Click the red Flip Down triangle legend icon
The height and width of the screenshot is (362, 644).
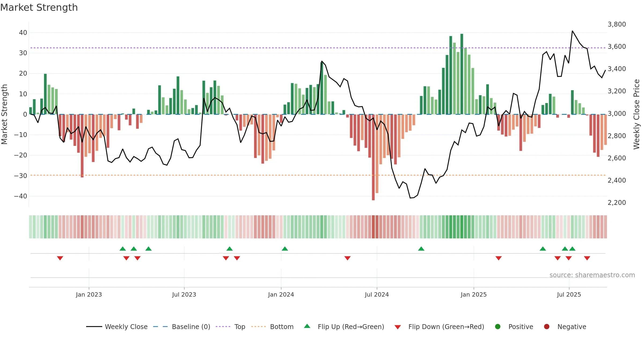click(x=398, y=327)
